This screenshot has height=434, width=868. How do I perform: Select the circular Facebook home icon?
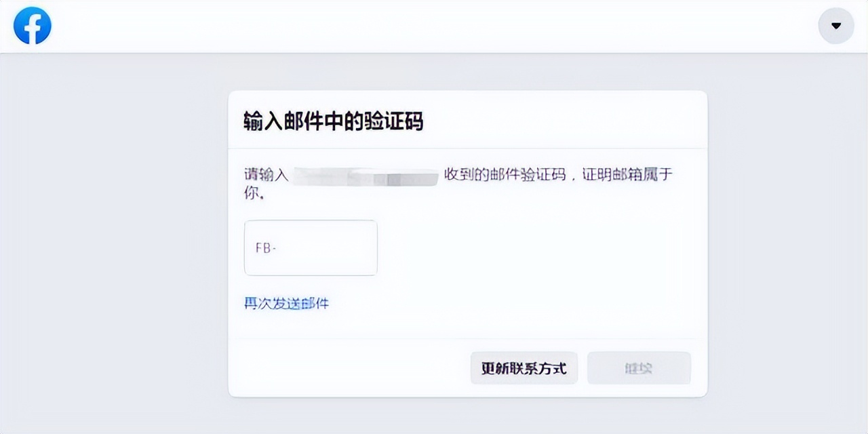(x=33, y=26)
